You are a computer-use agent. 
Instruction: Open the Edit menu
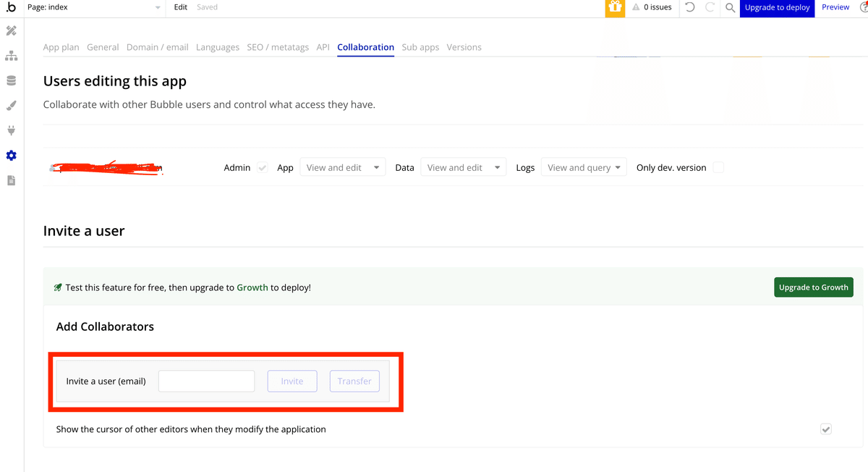pyautogui.click(x=181, y=7)
